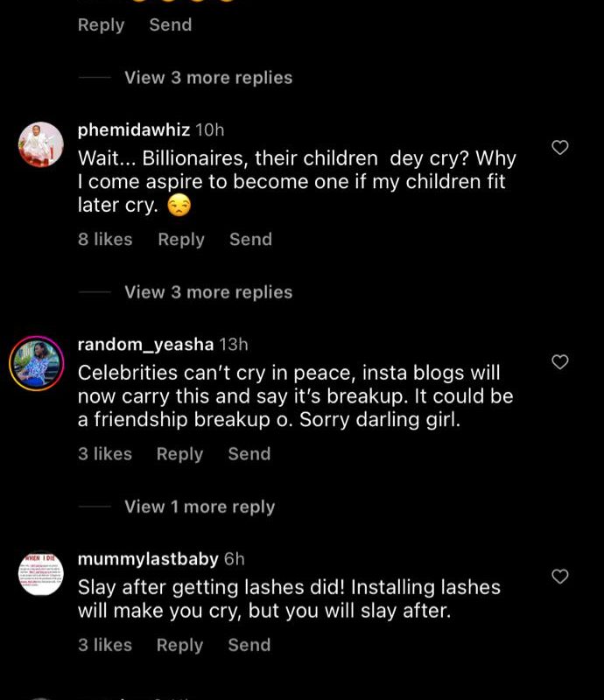
Task: Reply to phemidawhiz's comment
Action: click(180, 239)
